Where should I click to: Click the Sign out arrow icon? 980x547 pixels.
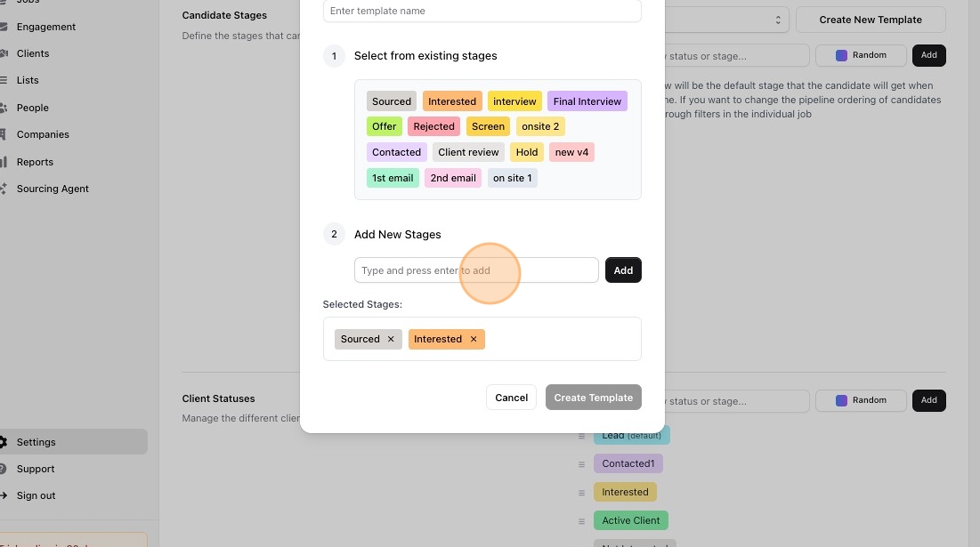tap(4, 495)
